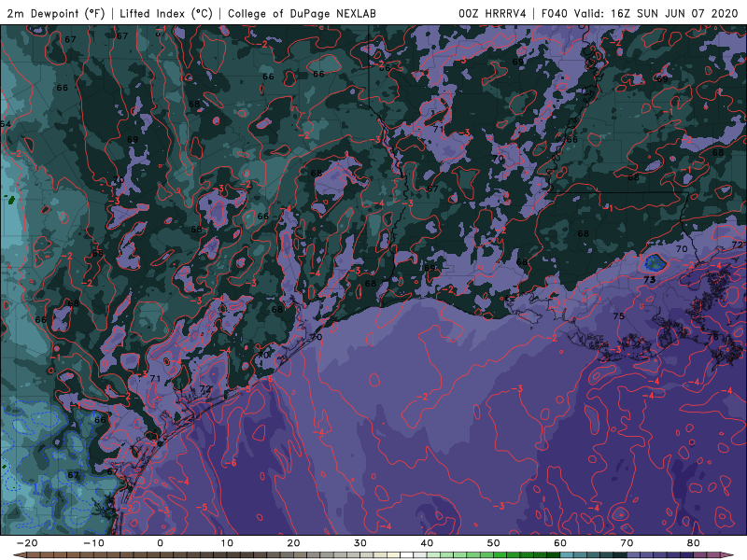The image size is (747, 560).
Task: Click the 'F040 Valid: 16Z SUN JUN 07 2020' text
Action: click(x=640, y=13)
